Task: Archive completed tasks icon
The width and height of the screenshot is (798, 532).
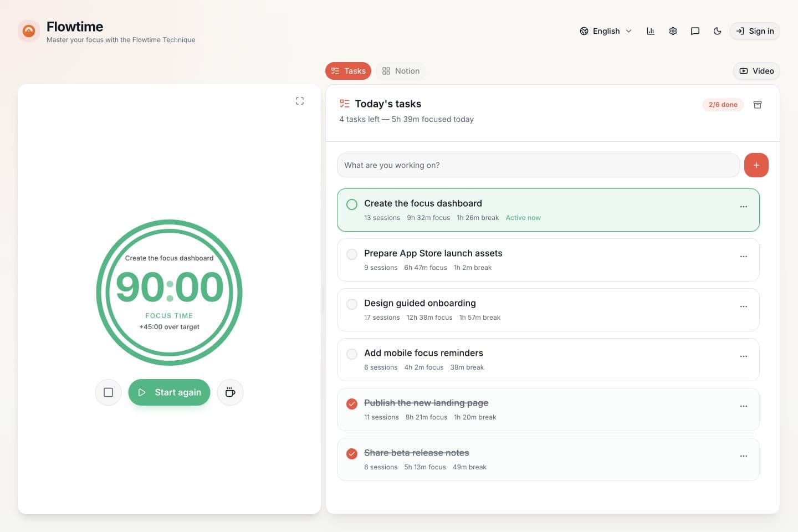Action: pos(758,105)
